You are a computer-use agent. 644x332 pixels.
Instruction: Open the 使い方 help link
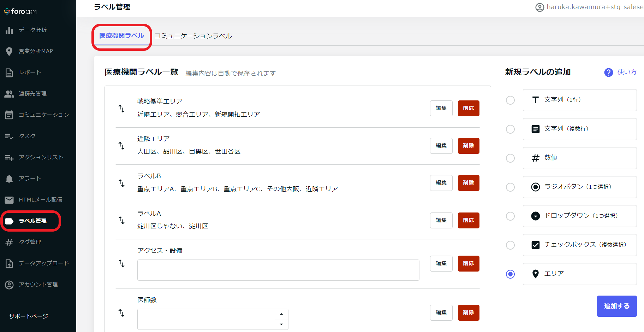click(627, 72)
